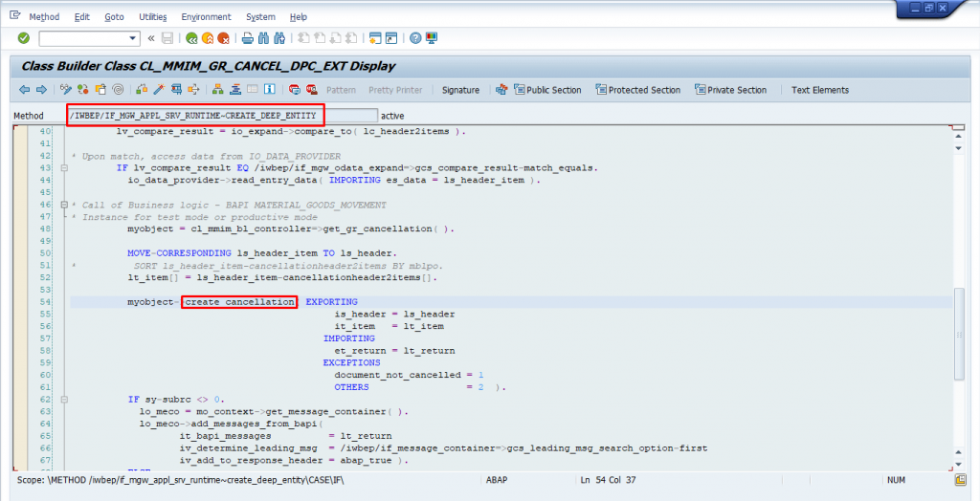Open the Public Section button
The width and height of the screenshot is (980, 501).
coord(547,90)
